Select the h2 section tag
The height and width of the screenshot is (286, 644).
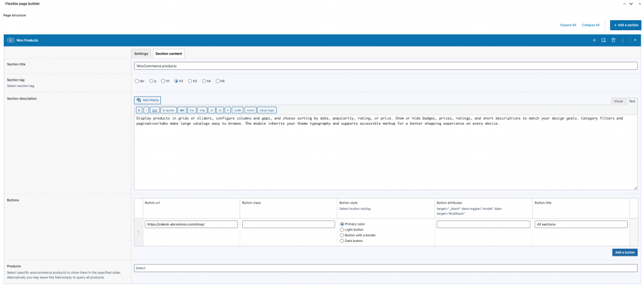click(176, 81)
